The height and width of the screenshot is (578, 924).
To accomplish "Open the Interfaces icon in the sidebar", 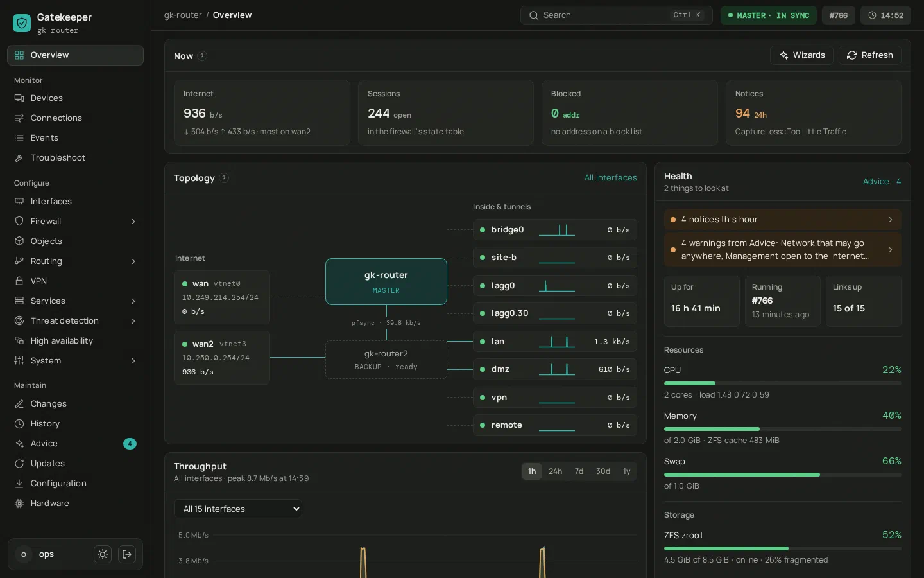I will coord(19,202).
